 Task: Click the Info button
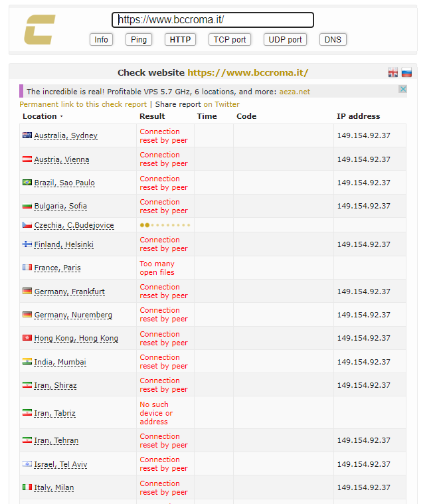(x=101, y=40)
